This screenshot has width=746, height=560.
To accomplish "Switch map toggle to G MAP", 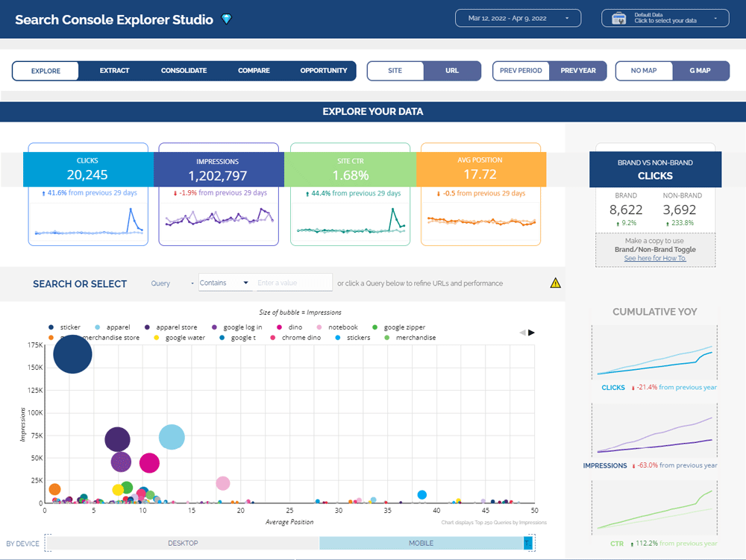I will [x=700, y=70].
